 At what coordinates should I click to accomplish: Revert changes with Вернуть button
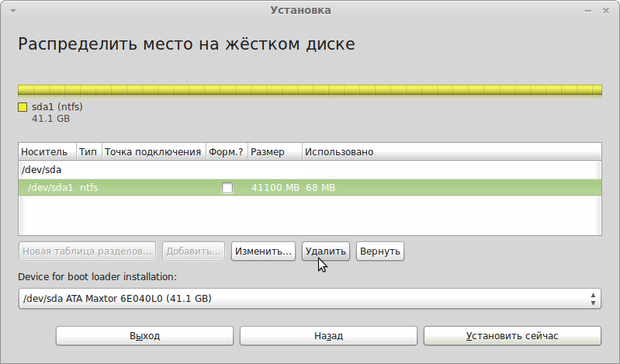[380, 251]
